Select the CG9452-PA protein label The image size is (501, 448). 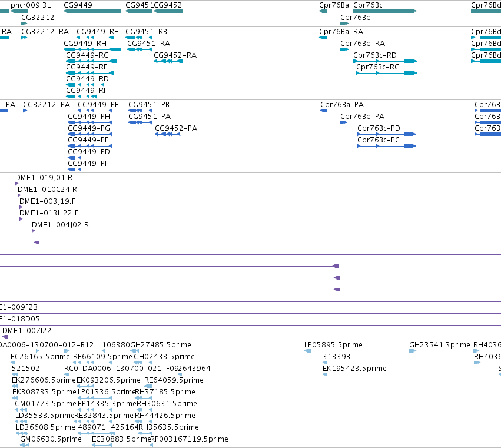(x=176, y=128)
